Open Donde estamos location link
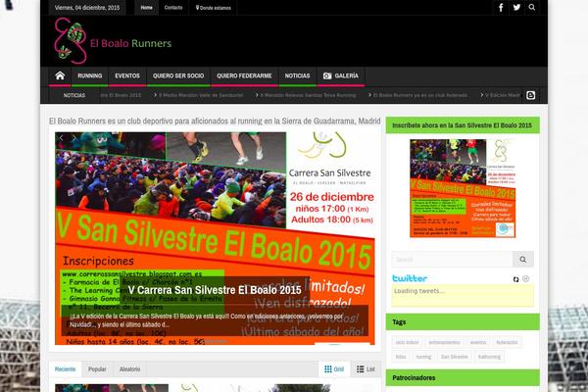588x392 pixels. pyautogui.click(x=213, y=8)
